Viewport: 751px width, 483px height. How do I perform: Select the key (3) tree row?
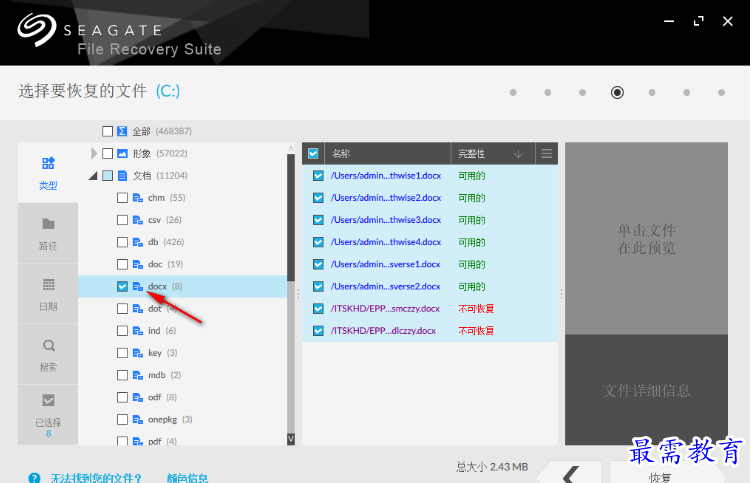(182, 353)
